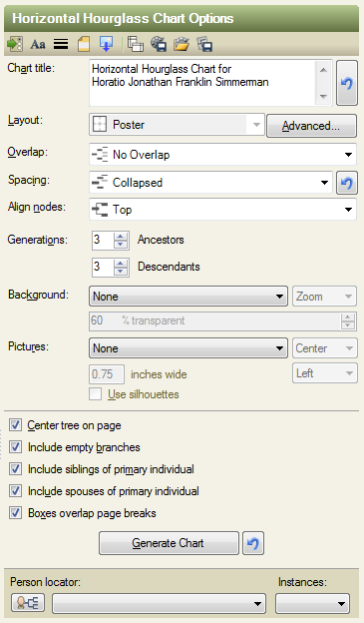This screenshot has height=623, width=364.
Task: Increase Ancestors generations with up arrow
Action: [121, 236]
